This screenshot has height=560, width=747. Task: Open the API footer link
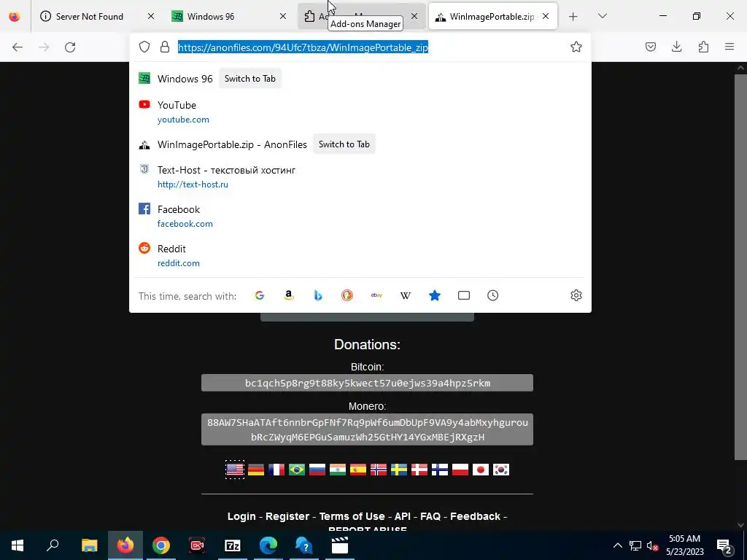click(403, 516)
